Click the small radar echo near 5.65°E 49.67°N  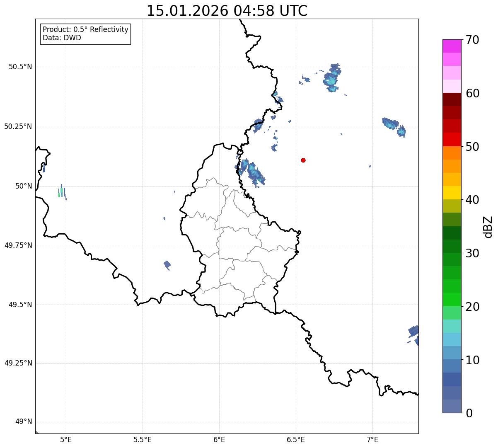(x=167, y=265)
